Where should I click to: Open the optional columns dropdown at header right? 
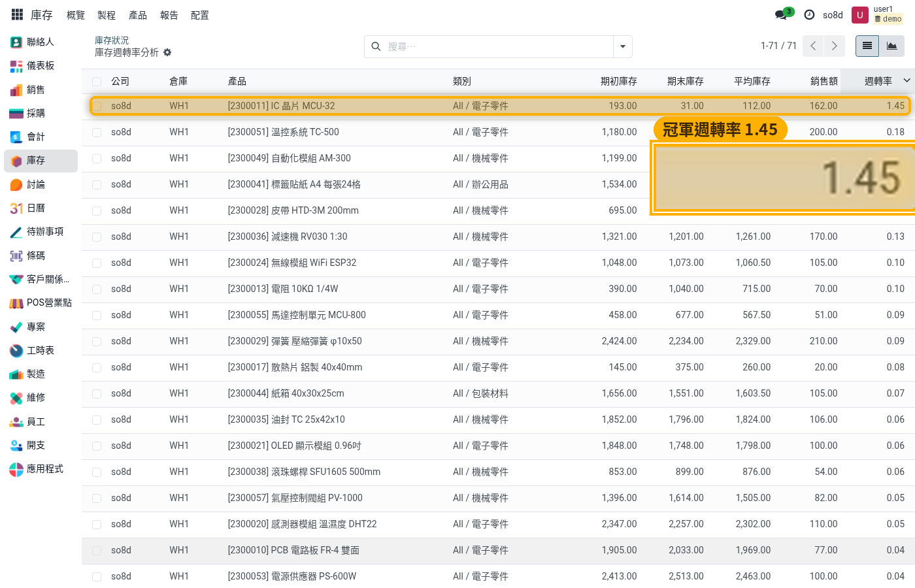(907, 80)
